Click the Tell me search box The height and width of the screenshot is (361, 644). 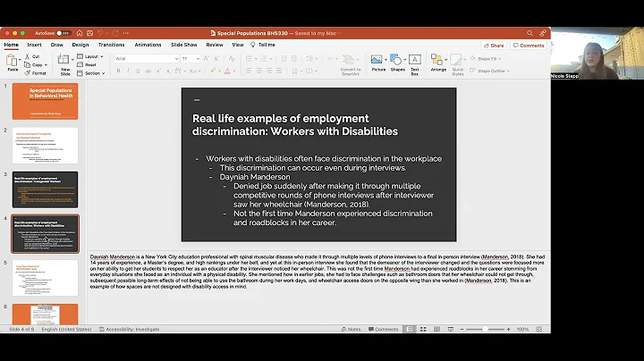click(263, 45)
